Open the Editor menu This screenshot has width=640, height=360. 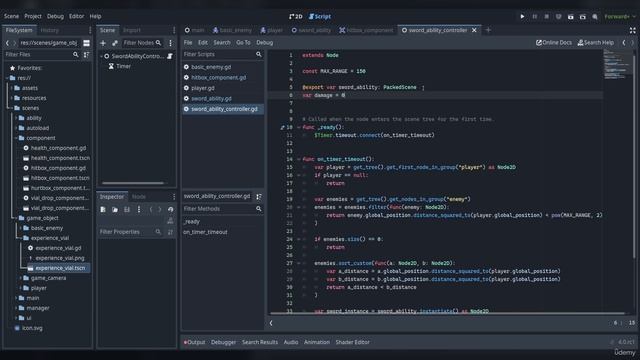click(76, 16)
